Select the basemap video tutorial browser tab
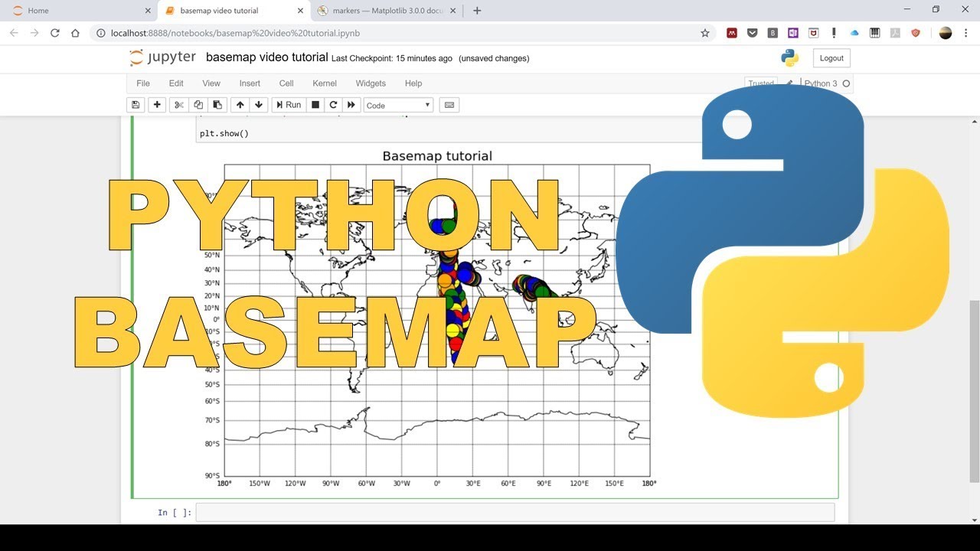 pyautogui.click(x=234, y=11)
